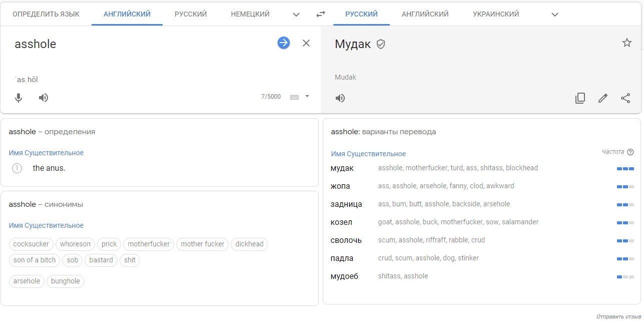Copy the translation to clipboard
Screen dimensions: 644x322
(x=580, y=98)
